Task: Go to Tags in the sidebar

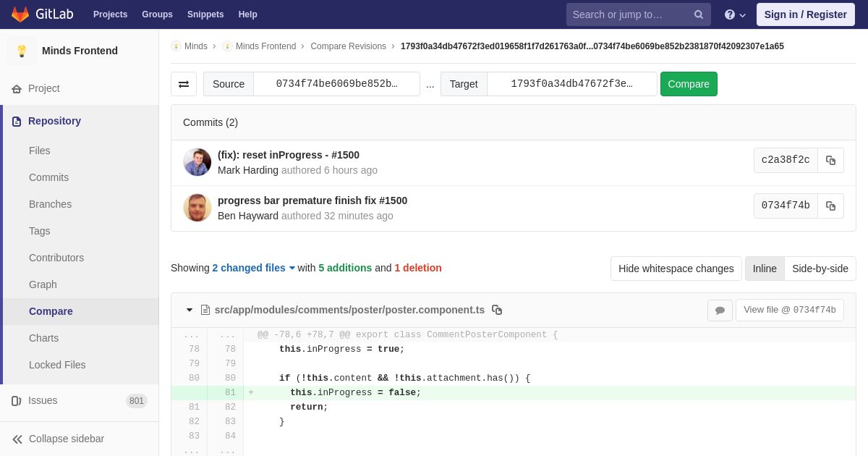Action: coord(40,231)
